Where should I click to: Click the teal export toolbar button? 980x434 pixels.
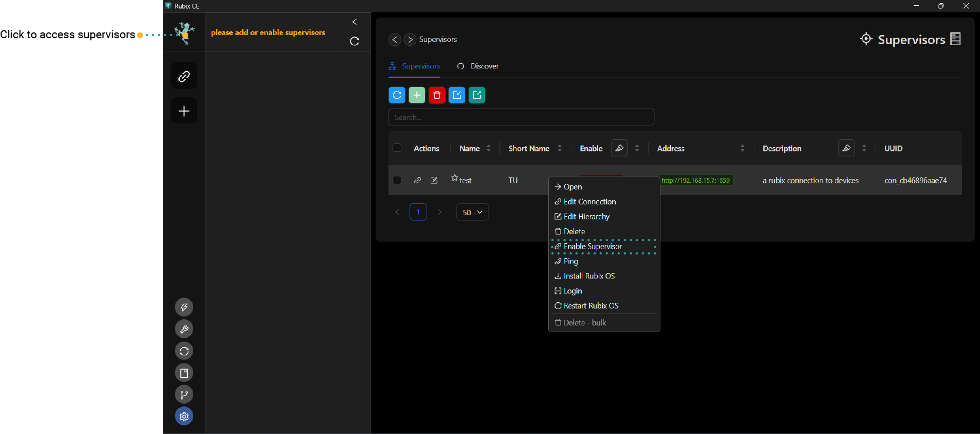477,95
